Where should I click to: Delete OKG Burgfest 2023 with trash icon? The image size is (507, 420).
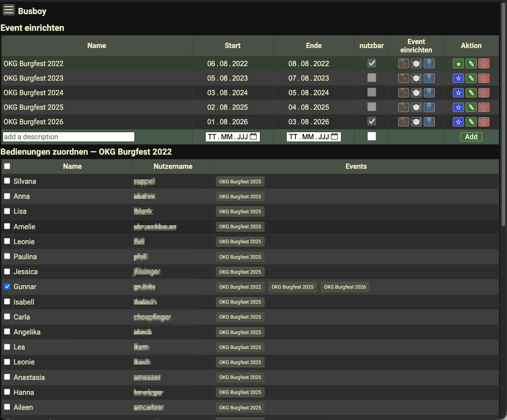484,78
